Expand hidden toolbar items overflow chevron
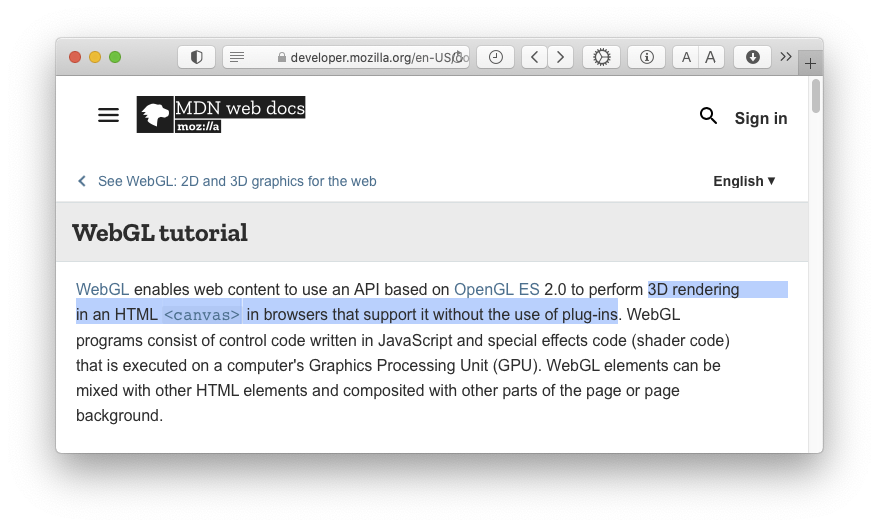Image resolution: width=879 pixels, height=527 pixels. (786, 56)
